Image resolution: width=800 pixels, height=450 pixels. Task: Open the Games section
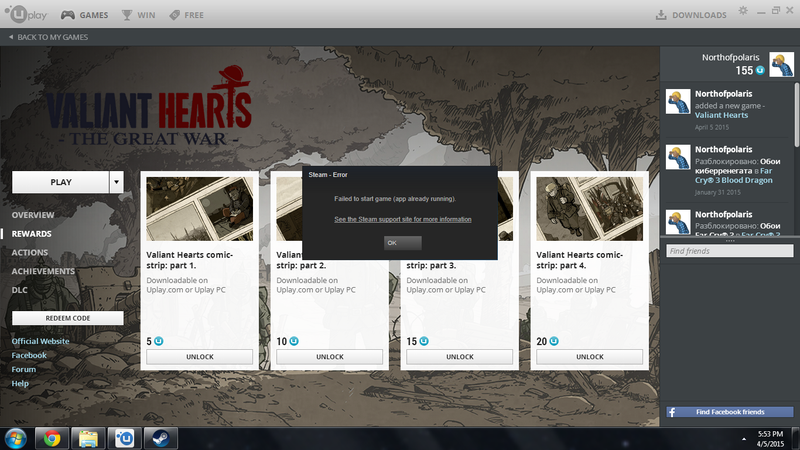click(85, 15)
